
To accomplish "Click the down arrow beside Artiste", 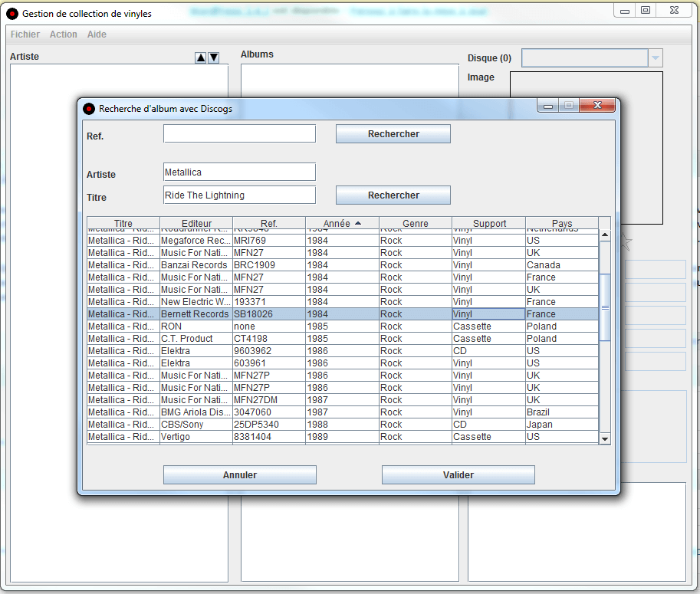I will click(x=214, y=57).
